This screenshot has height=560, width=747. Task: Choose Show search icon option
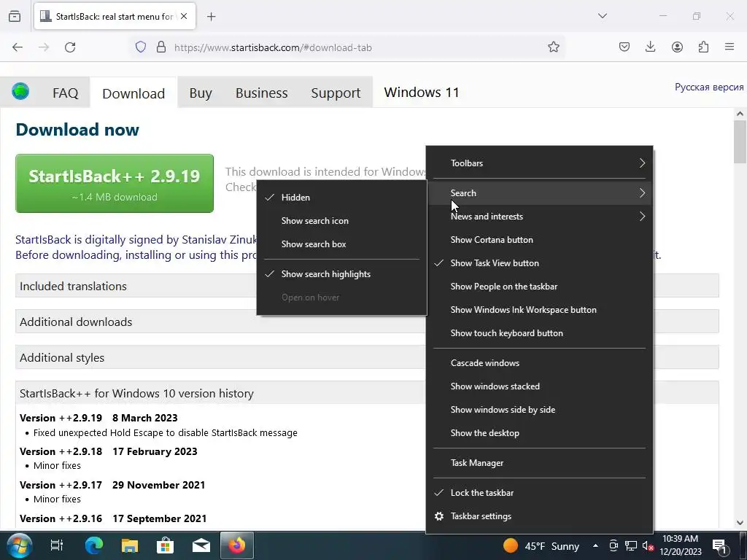[x=341, y=220]
